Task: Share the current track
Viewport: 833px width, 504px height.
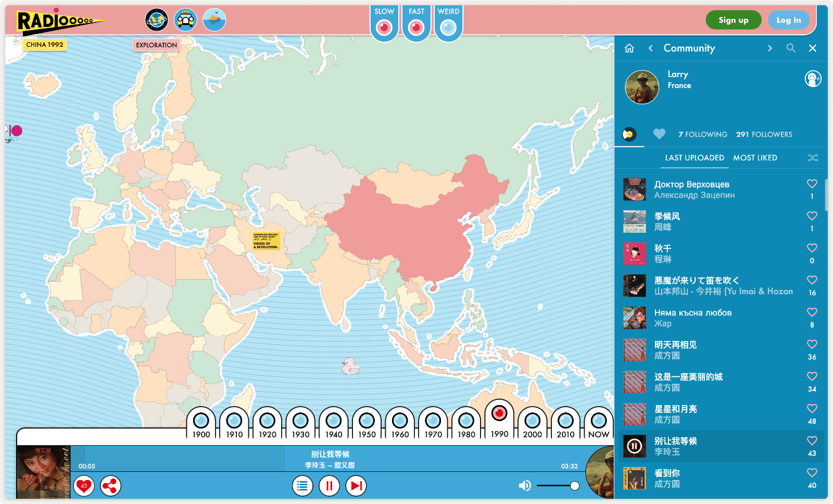Action: click(110, 486)
